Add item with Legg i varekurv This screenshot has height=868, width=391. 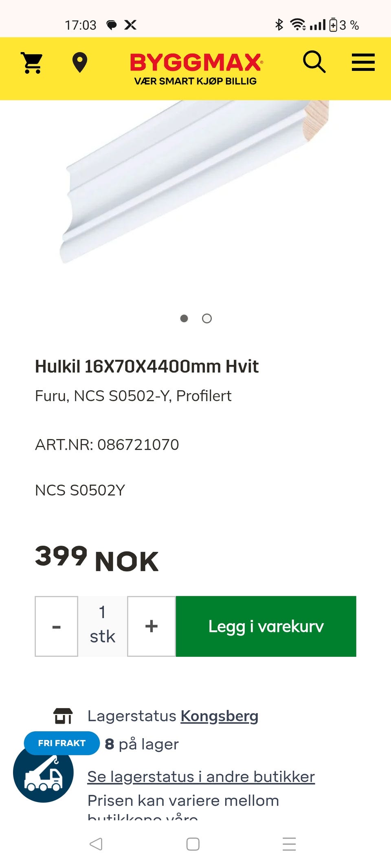266,626
